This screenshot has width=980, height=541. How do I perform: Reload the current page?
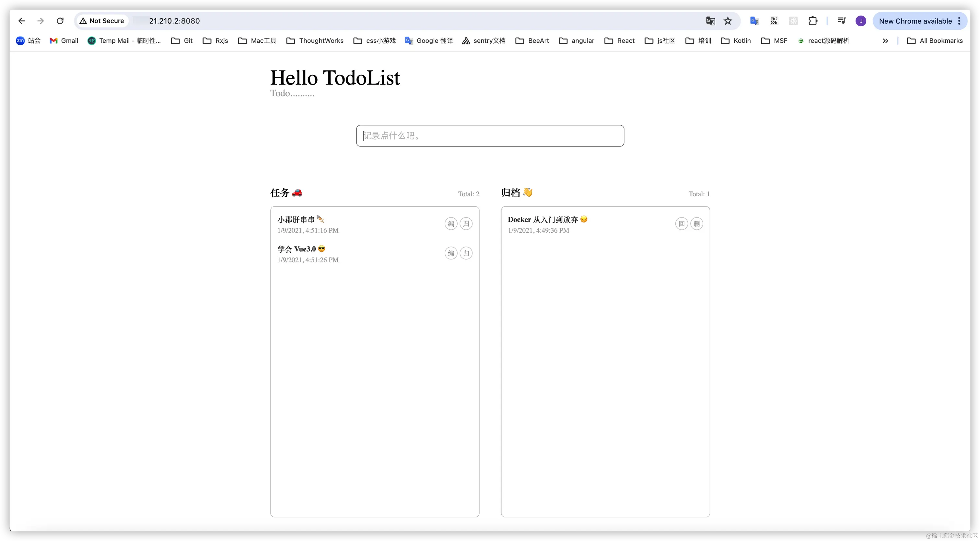tap(60, 21)
